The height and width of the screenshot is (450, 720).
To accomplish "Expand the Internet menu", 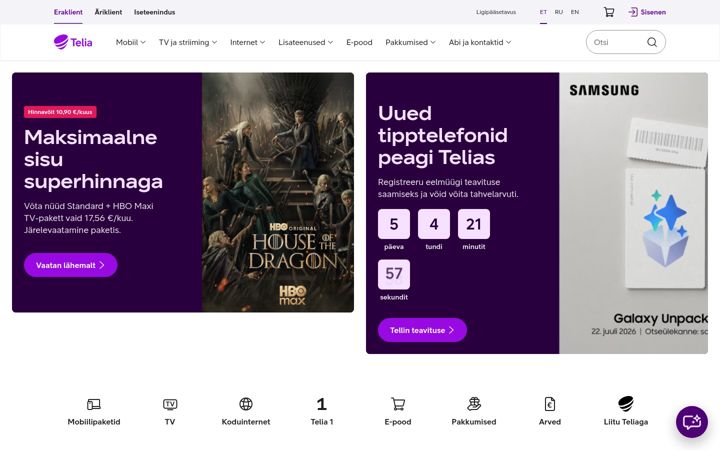I will point(248,42).
